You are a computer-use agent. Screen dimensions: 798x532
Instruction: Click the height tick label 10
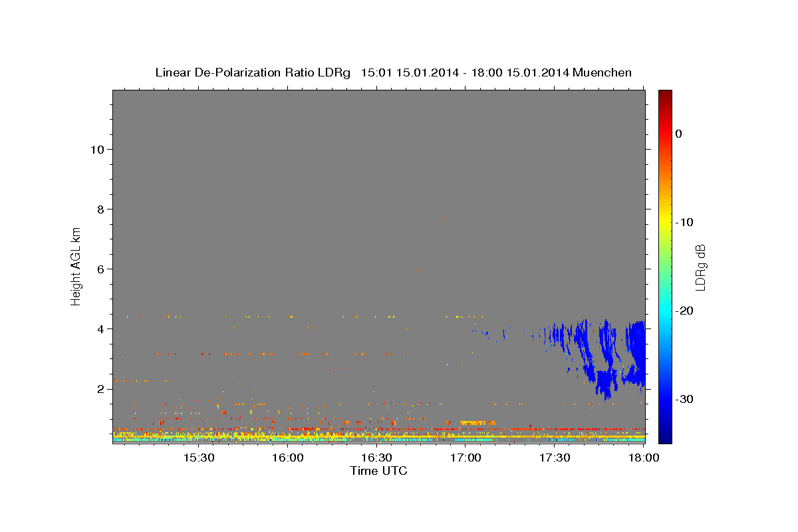97,150
